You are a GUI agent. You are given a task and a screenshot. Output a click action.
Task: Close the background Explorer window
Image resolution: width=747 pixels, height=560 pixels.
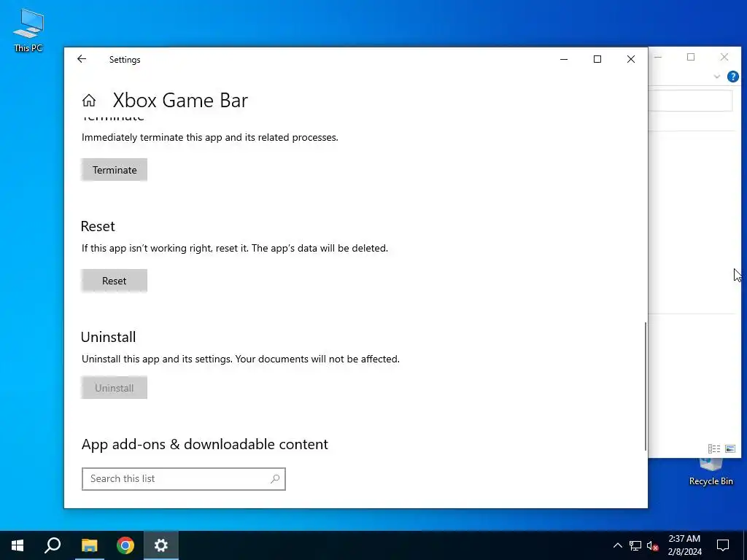point(724,57)
